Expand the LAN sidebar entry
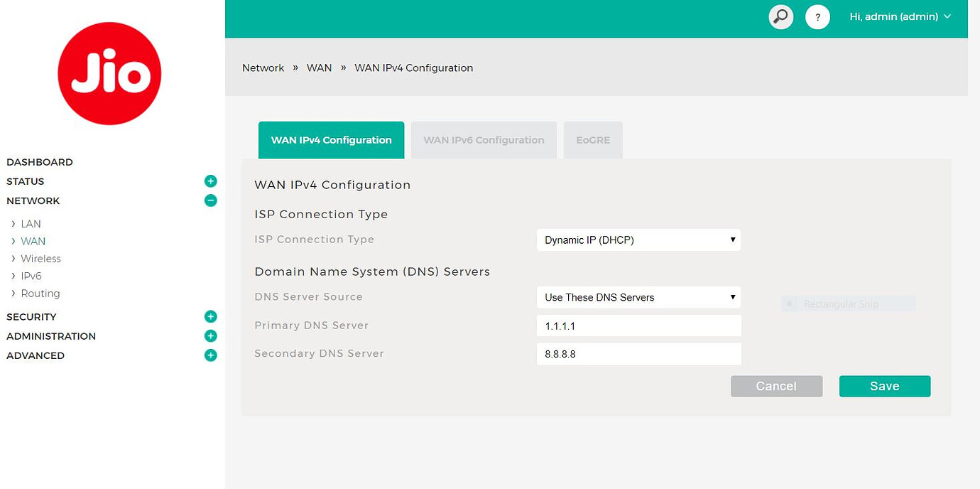The width and height of the screenshot is (980, 489). click(x=29, y=223)
